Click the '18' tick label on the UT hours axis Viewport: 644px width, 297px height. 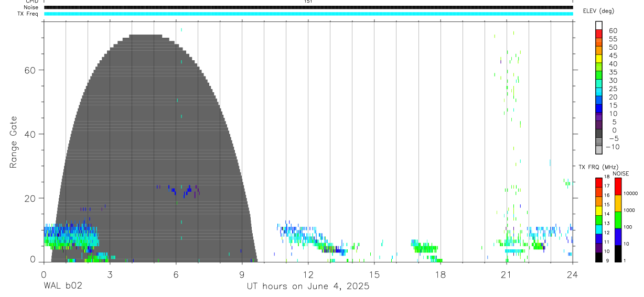tap(441, 274)
